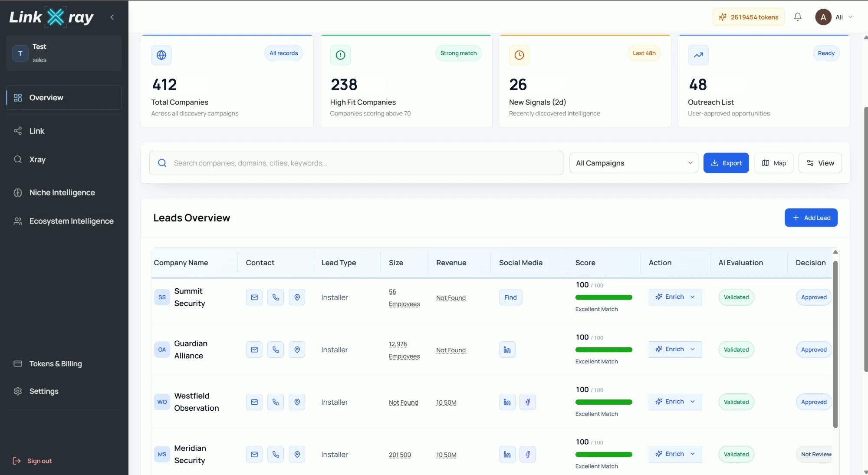Expand Enrich options for Summit Security
868x475 pixels.
click(x=693, y=297)
